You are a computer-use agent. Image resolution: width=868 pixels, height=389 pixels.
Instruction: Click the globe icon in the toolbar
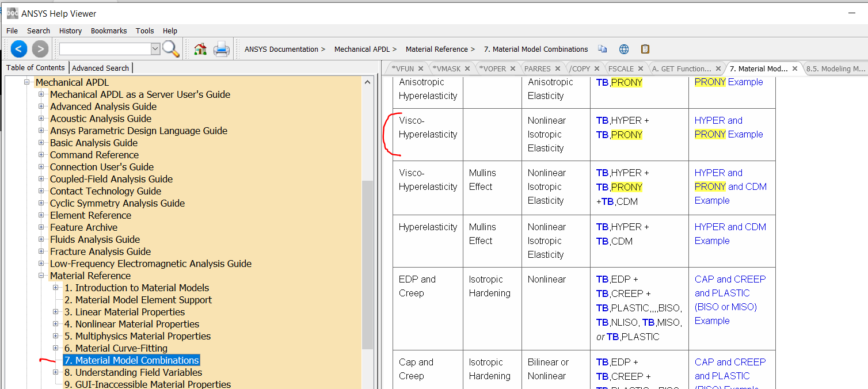[x=624, y=49]
